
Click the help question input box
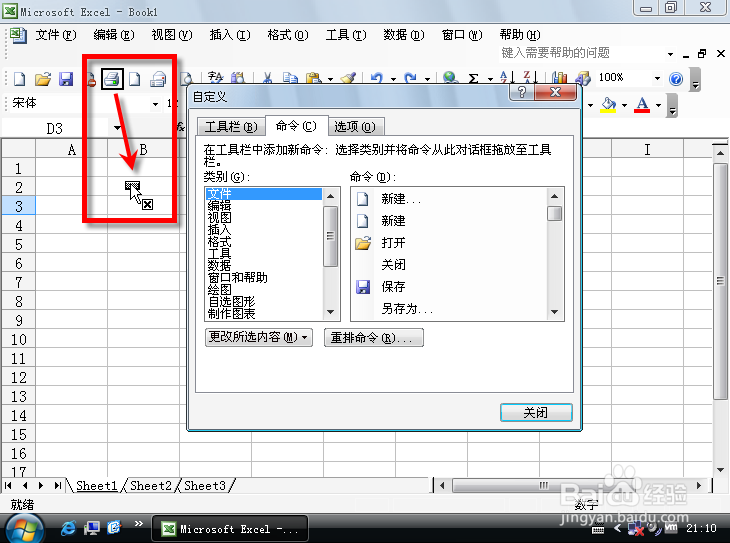582,53
